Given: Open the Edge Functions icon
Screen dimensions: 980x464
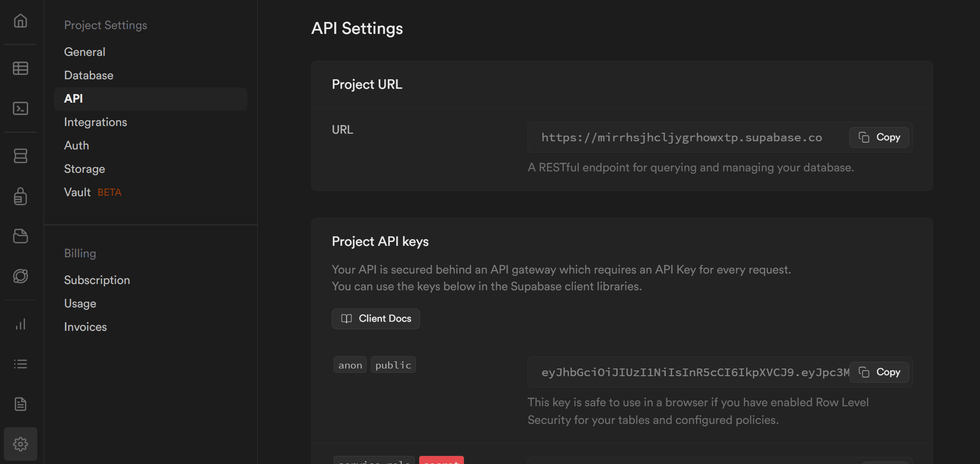Looking at the screenshot, I should click(21, 275).
